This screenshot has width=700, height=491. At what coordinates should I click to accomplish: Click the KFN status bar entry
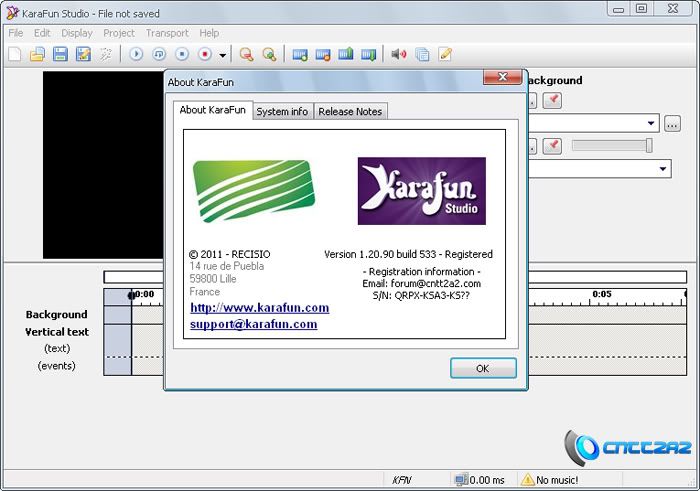401,480
